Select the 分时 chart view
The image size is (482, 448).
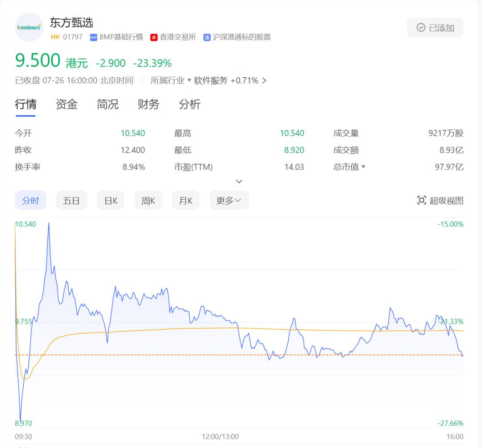[x=30, y=200]
